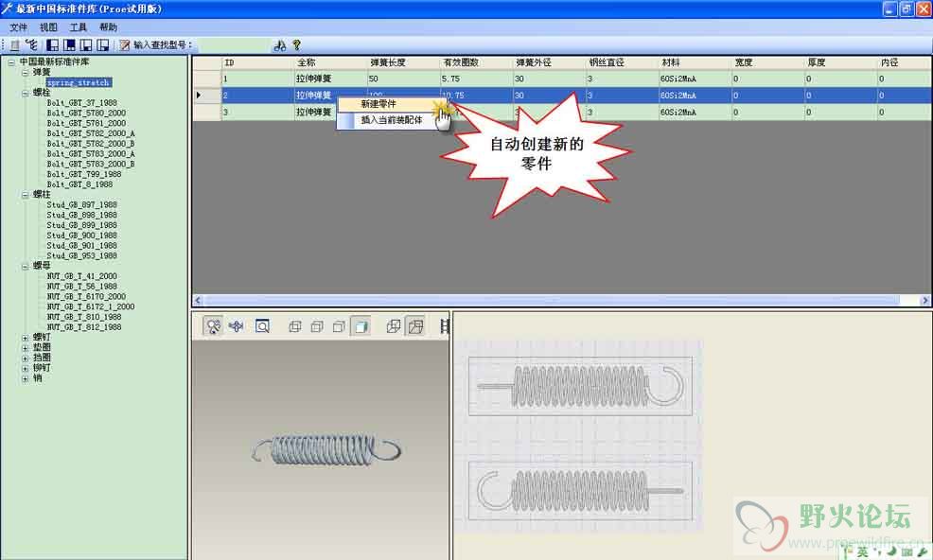
Task: Click the 60Si2MnA cell in row ID 3
Action: click(695, 112)
